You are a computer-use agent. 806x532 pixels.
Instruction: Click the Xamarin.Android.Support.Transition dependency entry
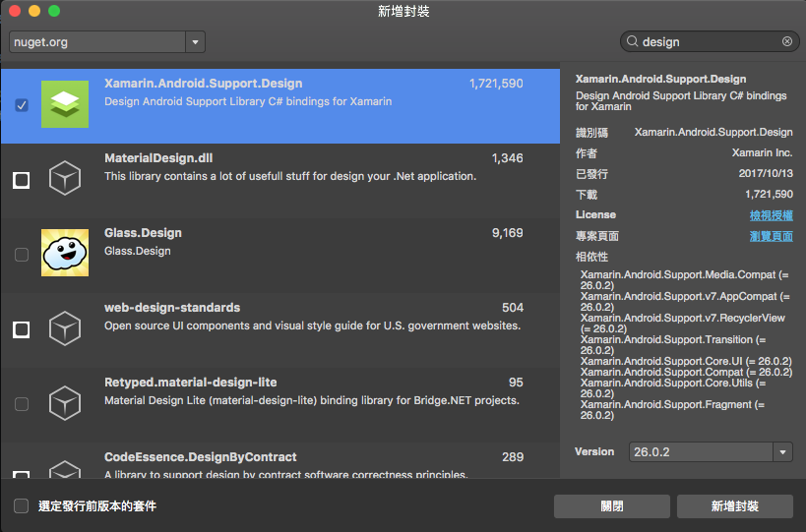click(x=673, y=344)
